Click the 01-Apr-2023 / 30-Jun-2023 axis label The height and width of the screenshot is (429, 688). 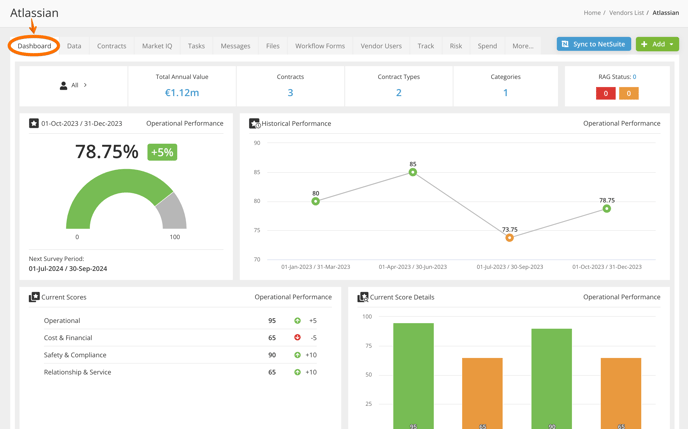pos(412,267)
